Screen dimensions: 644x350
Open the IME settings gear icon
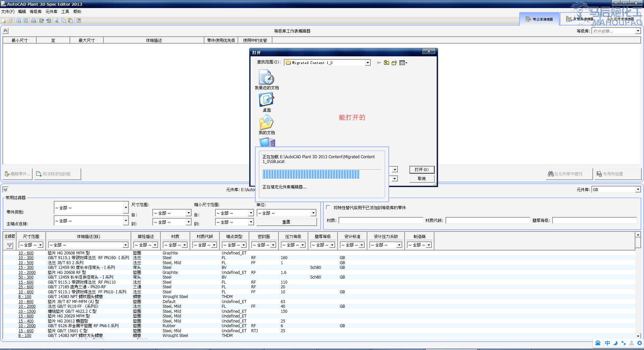coord(640,343)
